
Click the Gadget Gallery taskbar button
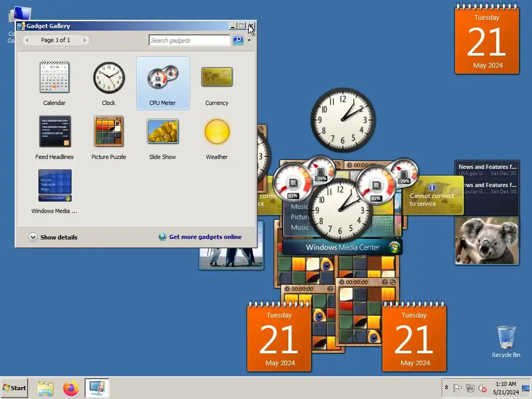click(97, 388)
